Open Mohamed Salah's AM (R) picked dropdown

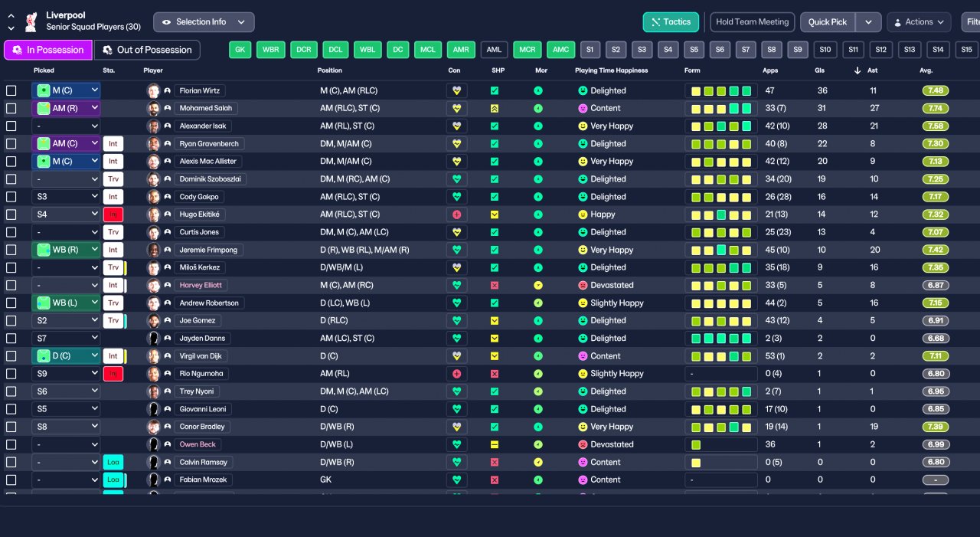(x=66, y=108)
